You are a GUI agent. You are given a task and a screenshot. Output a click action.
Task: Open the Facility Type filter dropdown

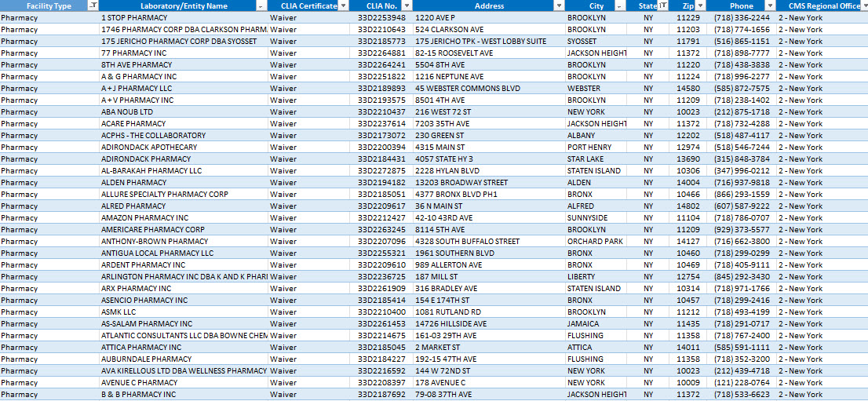[x=93, y=5]
